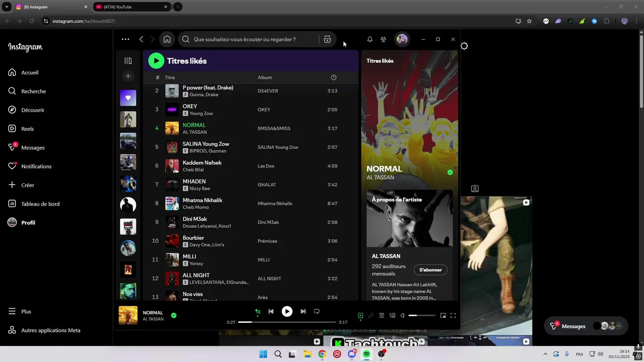The image size is (644, 362).
Task: Toggle liked checkmark in Now Playing panel
Action: click(450, 172)
